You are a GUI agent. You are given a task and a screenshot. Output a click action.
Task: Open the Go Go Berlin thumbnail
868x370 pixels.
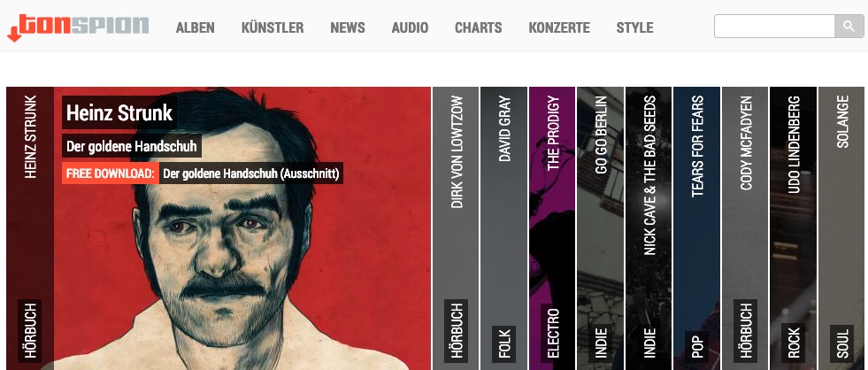click(x=600, y=228)
